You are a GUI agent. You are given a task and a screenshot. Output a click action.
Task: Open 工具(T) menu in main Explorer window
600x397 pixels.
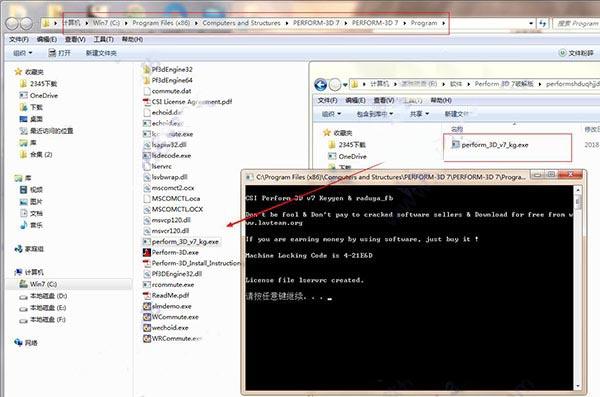[x=103, y=39]
